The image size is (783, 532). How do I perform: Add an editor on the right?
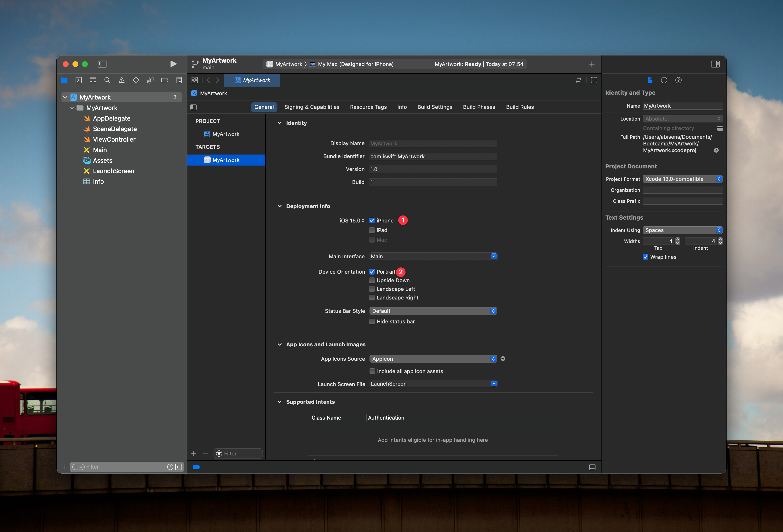[594, 80]
